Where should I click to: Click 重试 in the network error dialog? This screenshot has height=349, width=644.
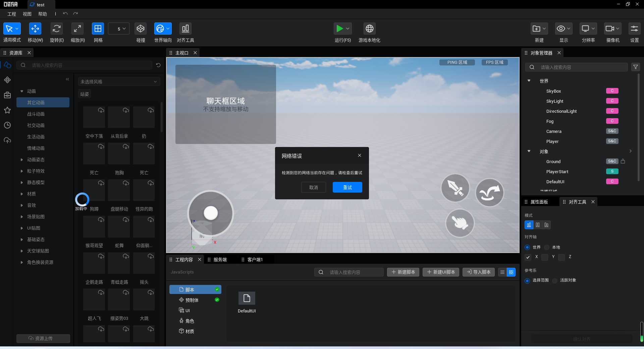click(347, 187)
